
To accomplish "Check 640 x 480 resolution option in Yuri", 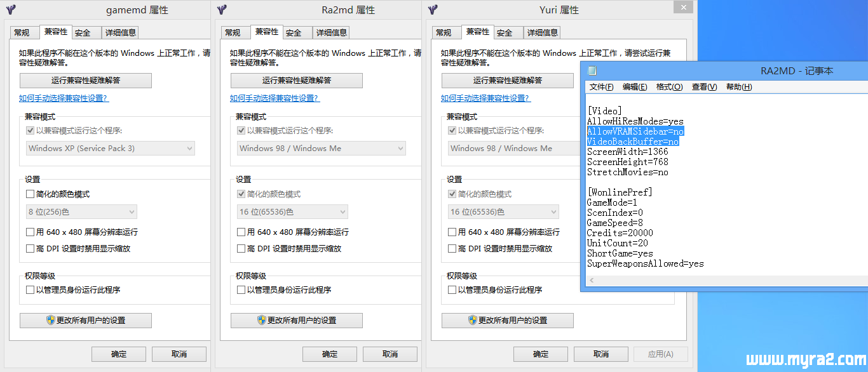I will tap(452, 232).
